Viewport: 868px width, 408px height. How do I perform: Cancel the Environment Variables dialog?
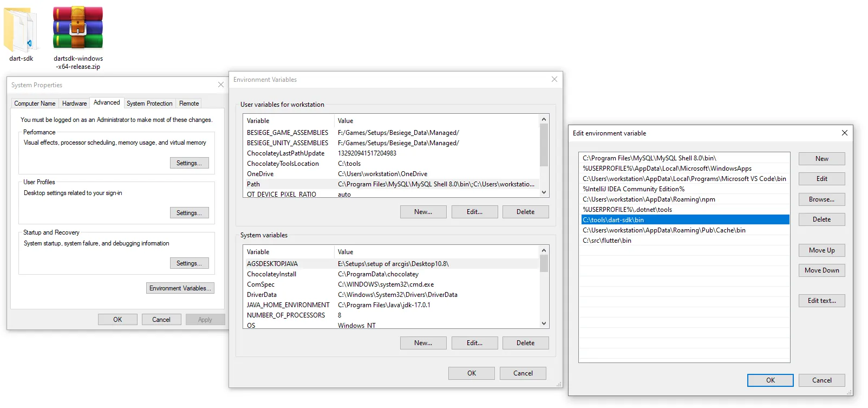pyautogui.click(x=523, y=373)
